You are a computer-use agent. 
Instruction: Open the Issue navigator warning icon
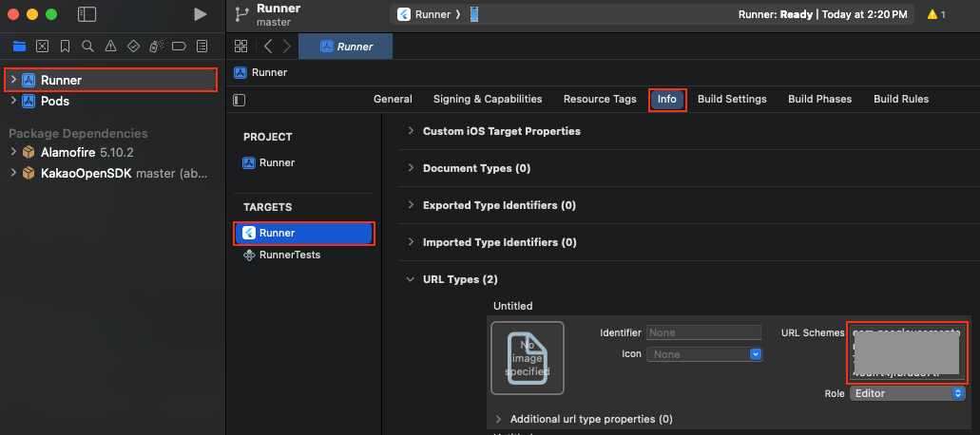point(110,46)
